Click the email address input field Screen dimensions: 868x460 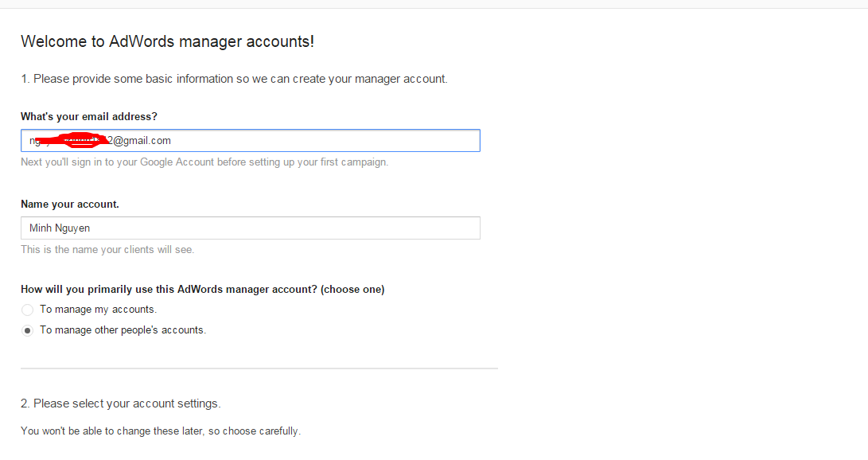tap(250, 141)
